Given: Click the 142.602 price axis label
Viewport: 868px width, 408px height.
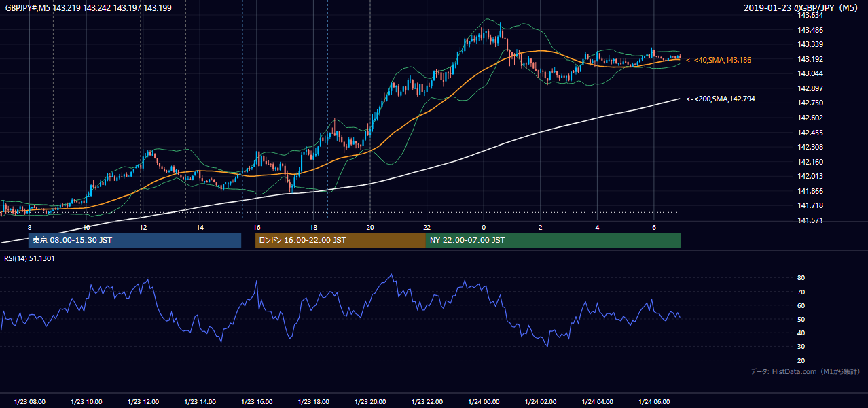Looking at the screenshot, I should pyautogui.click(x=810, y=118).
